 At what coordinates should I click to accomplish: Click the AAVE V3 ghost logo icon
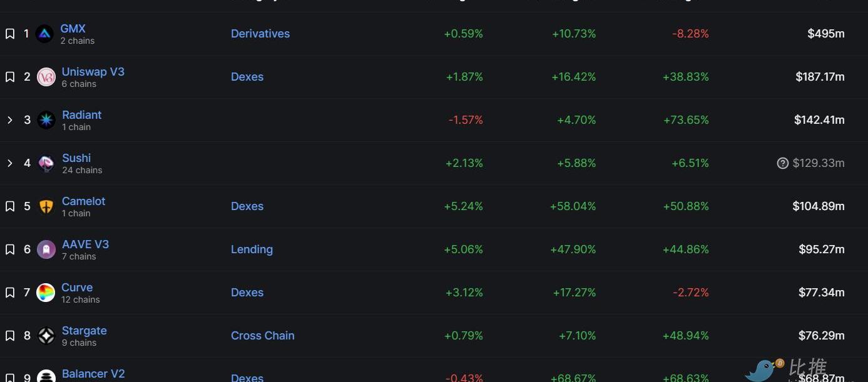pos(46,249)
